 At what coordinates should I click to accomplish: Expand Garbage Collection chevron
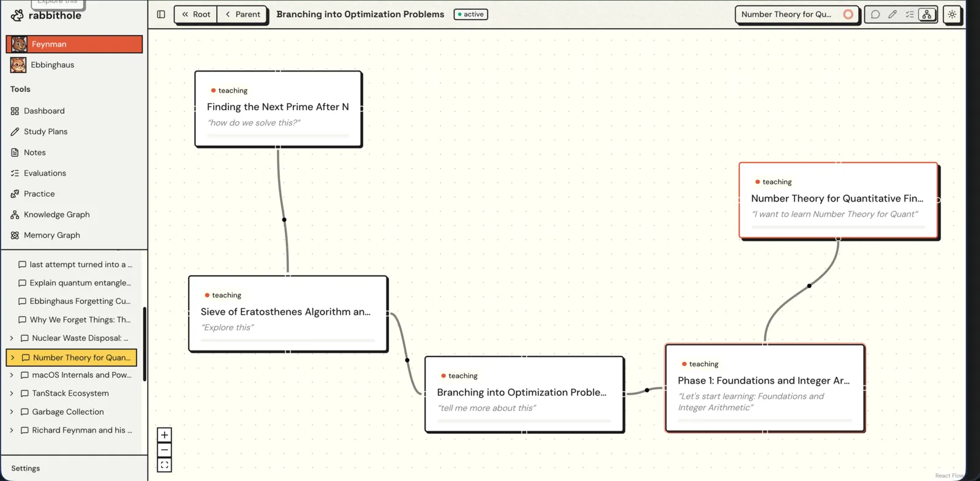[12, 412]
